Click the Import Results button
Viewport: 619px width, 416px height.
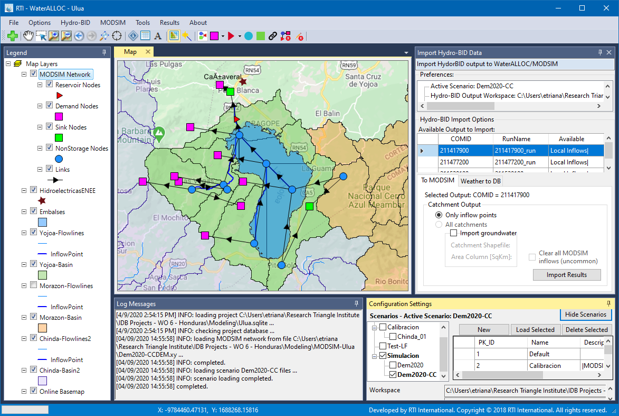tap(566, 275)
